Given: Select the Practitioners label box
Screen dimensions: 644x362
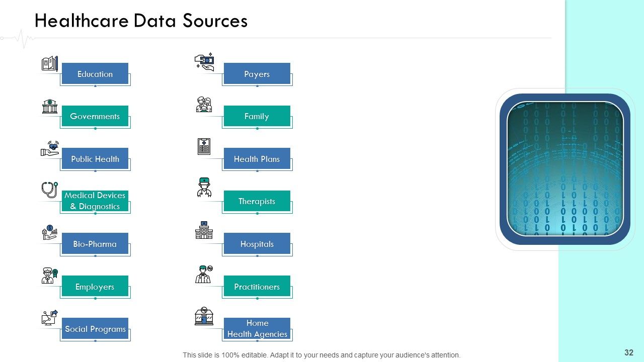Looking at the screenshot, I should tap(257, 287).
